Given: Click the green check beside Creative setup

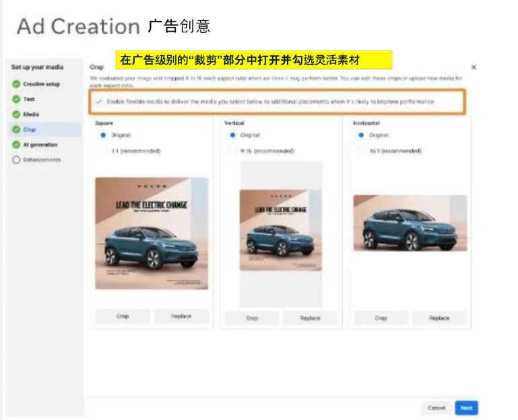Looking at the screenshot, I should [16, 84].
